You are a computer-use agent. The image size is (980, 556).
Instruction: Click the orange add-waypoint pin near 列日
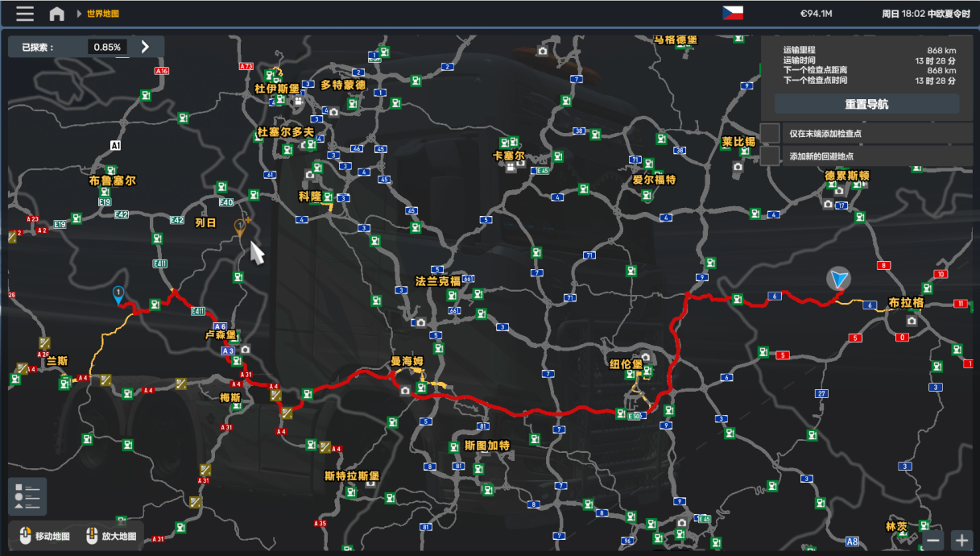tap(240, 228)
